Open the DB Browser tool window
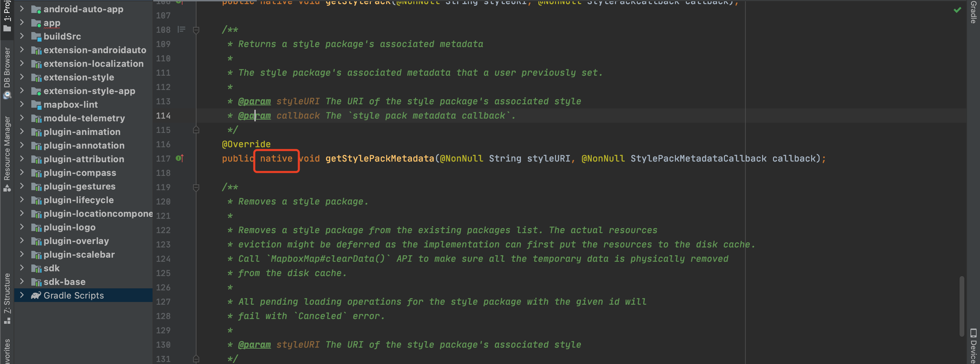This screenshot has height=364, width=980. [x=6, y=73]
